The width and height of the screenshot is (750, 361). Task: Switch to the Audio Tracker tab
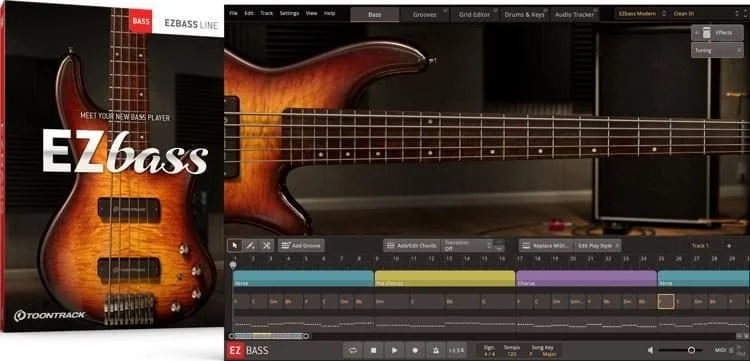tap(574, 14)
